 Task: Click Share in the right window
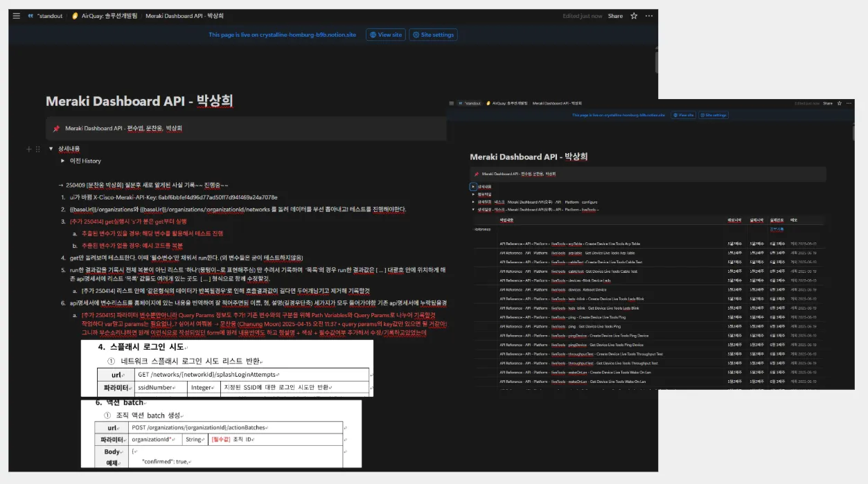[827, 103]
